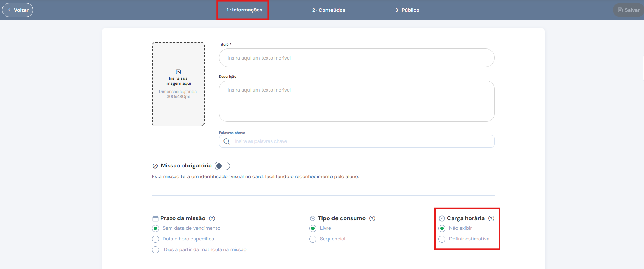644x269 pixels.
Task: Choose Dias a partir da matrícula option
Action: [155, 250]
